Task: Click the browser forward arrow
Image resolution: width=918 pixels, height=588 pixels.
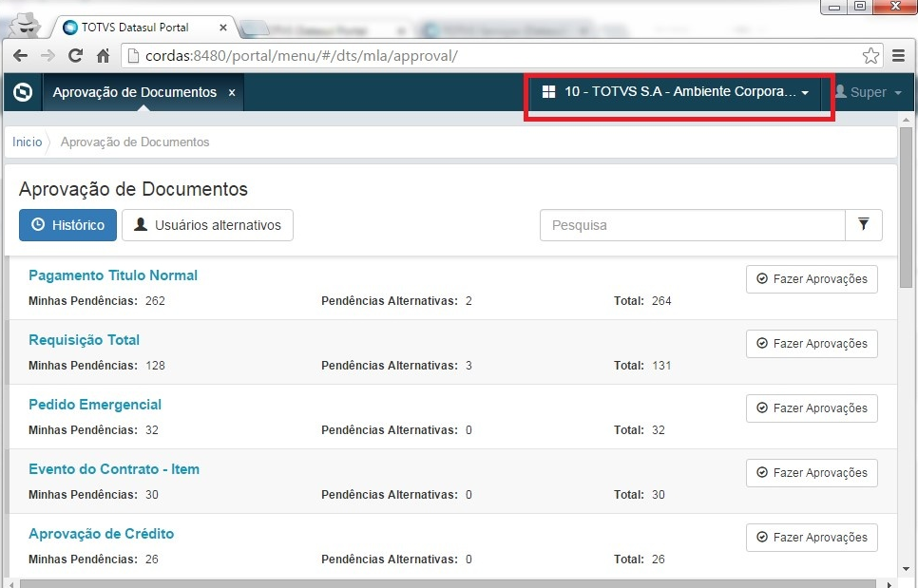Action: [48, 56]
